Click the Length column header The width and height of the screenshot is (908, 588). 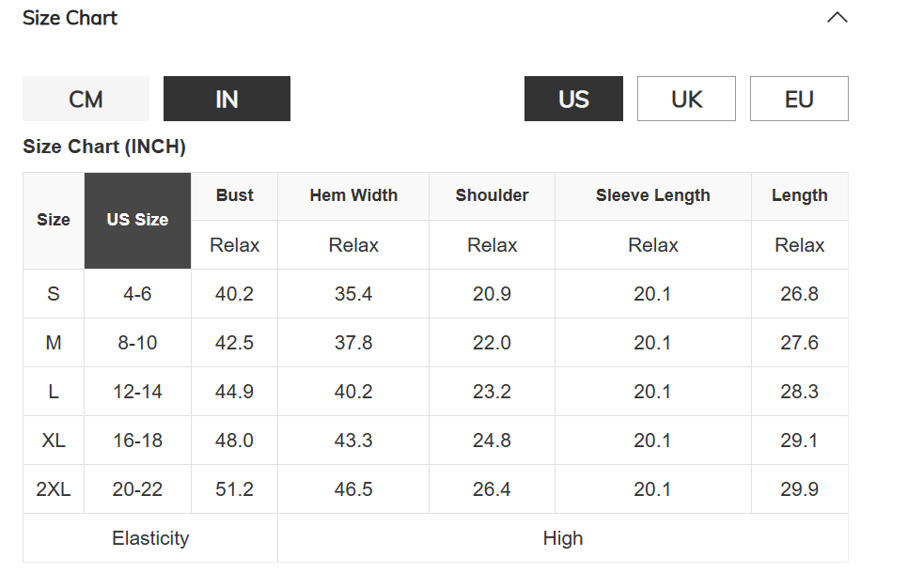click(x=799, y=195)
